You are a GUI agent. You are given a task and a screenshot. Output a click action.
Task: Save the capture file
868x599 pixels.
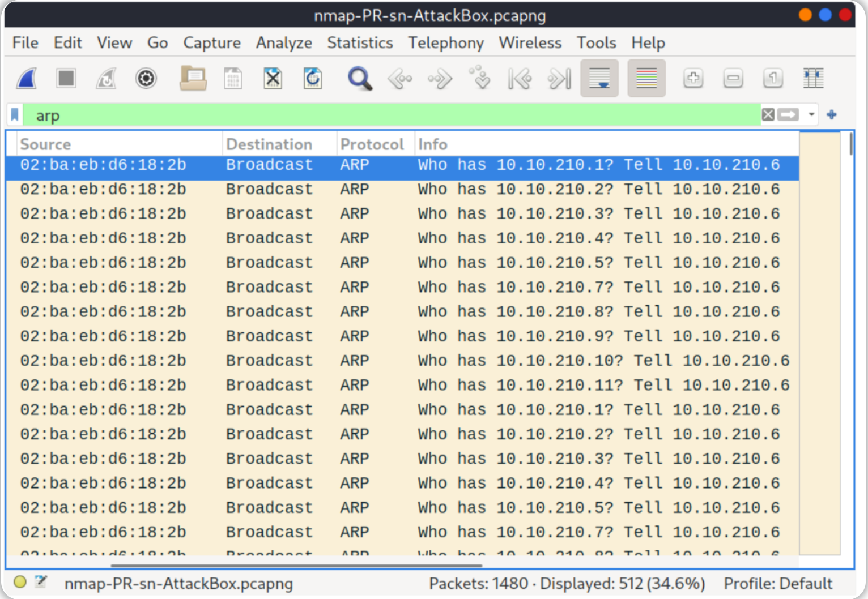point(233,78)
